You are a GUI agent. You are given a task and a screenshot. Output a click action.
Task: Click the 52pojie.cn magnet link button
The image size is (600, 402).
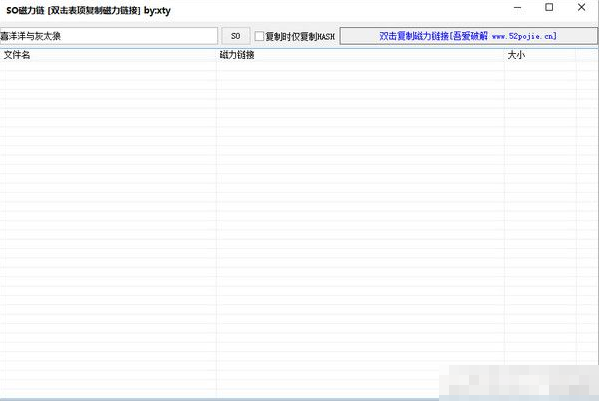(468, 36)
